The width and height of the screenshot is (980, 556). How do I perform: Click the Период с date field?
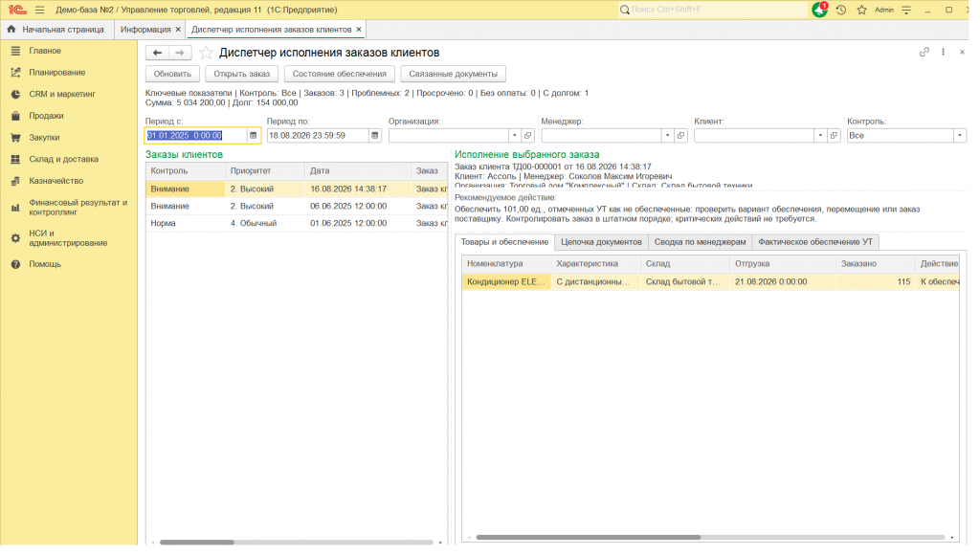tap(198, 137)
